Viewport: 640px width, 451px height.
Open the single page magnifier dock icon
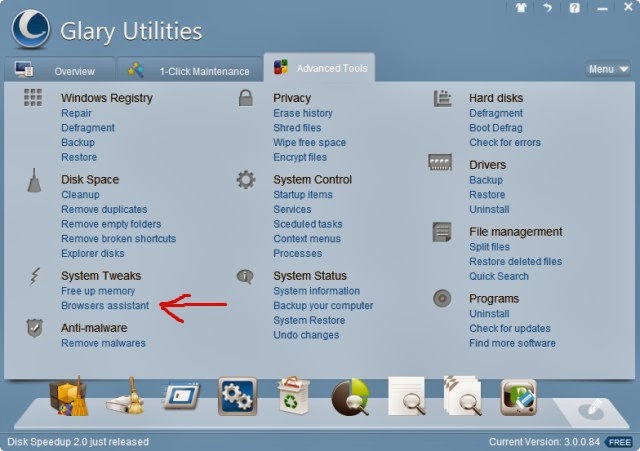(407, 396)
